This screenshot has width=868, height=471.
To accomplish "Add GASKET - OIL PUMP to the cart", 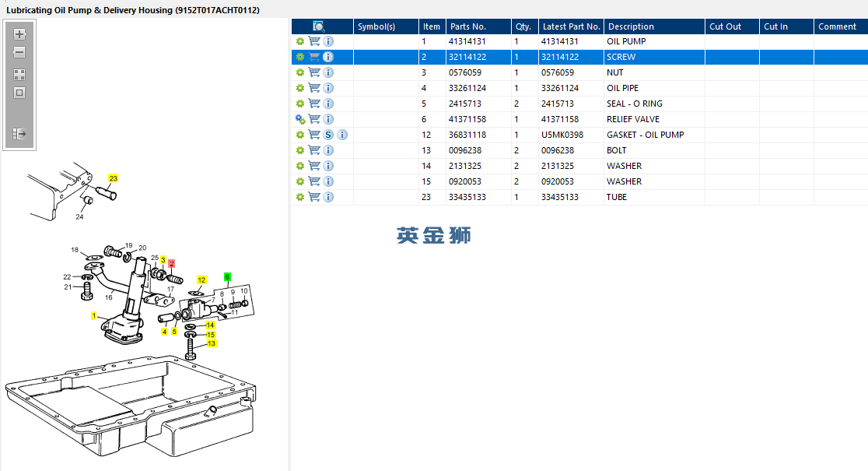I will (314, 135).
